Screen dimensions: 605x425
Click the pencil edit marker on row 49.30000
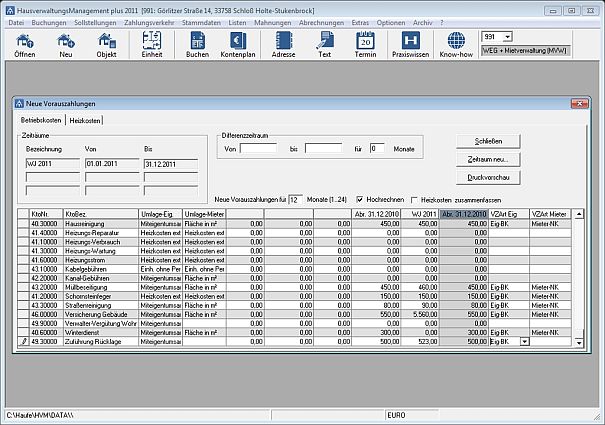pos(24,342)
